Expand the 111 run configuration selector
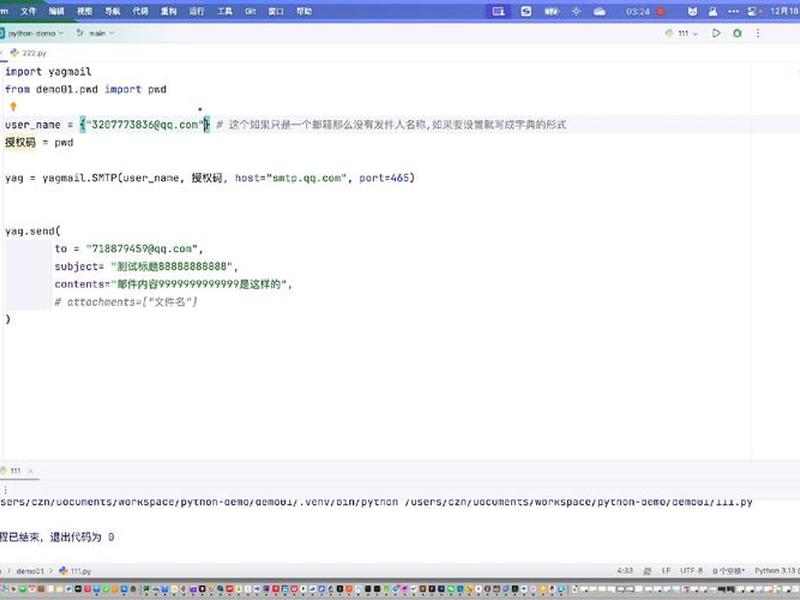 pyautogui.click(x=682, y=33)
